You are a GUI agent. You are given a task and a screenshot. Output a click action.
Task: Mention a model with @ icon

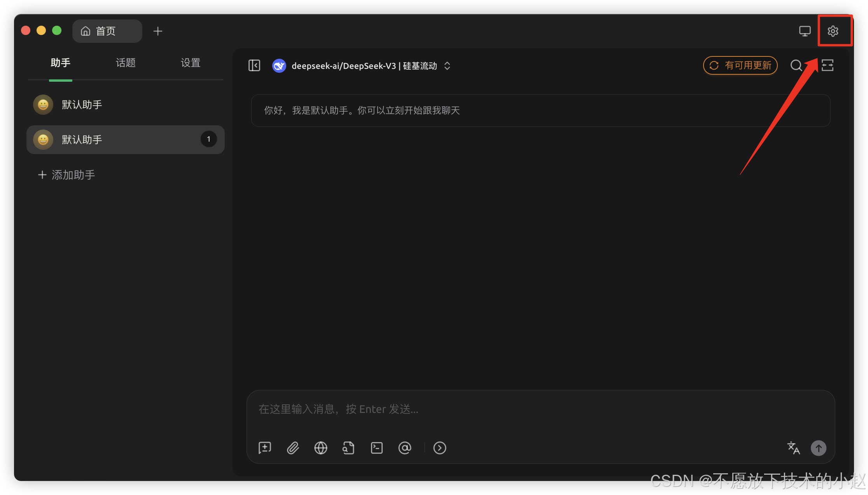[405, 448]
